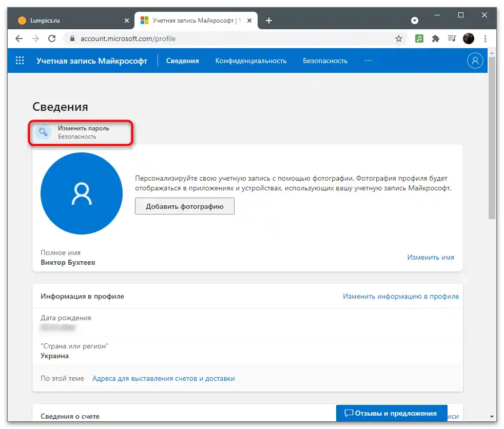The image size is (504, 429).
Task: Click the name Виктор Бухтеев
Action: point(68,263)
